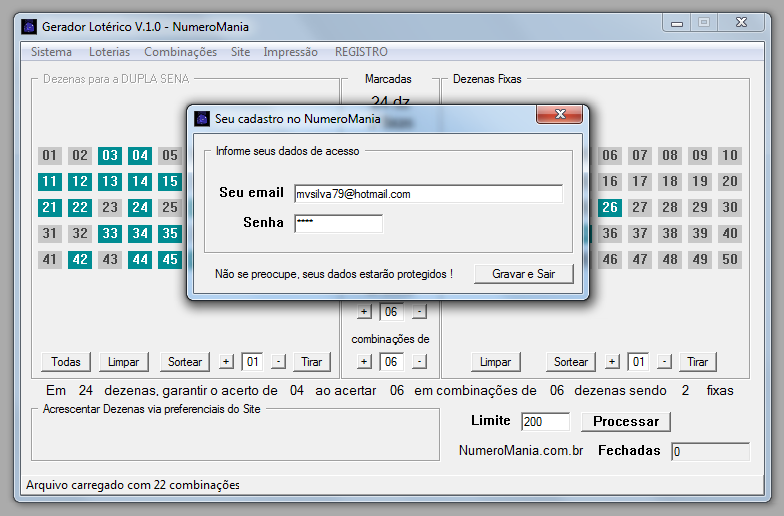Click the Gerador Lotérico title bar app icon
This screenshot has height=516, width=784.
(x=29, y=26)
